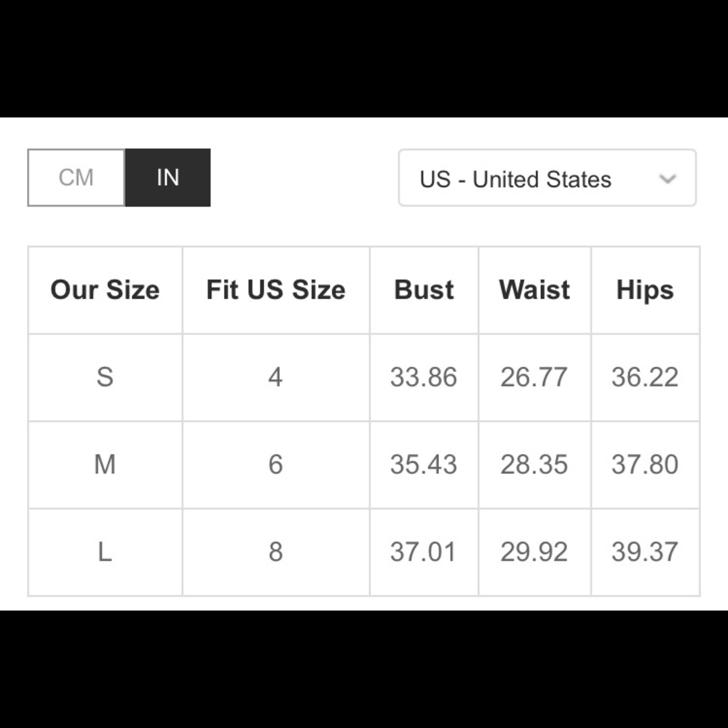Click the Waist column header
The height and width of the screenshot is (728, 728).
point(534,290)
